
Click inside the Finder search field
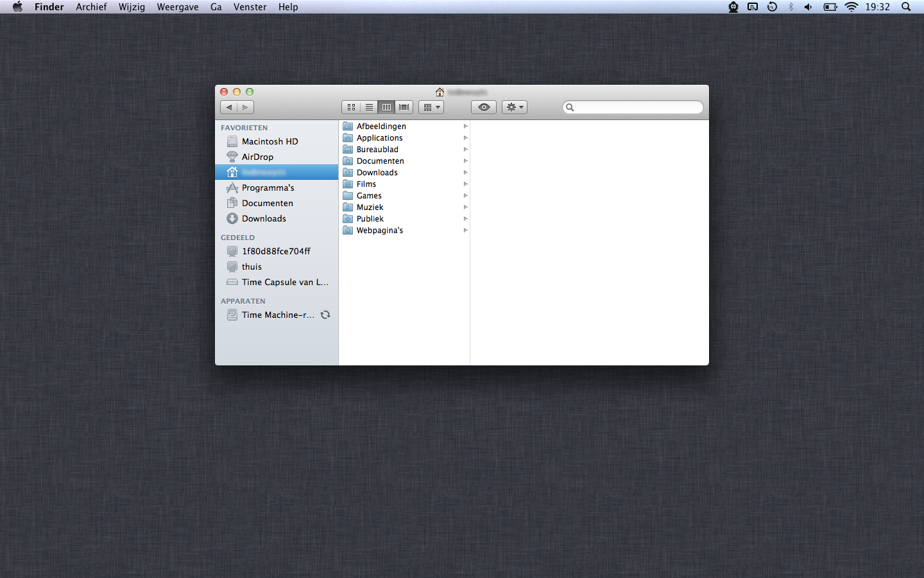pyautogui.click(x=633, y=107)
